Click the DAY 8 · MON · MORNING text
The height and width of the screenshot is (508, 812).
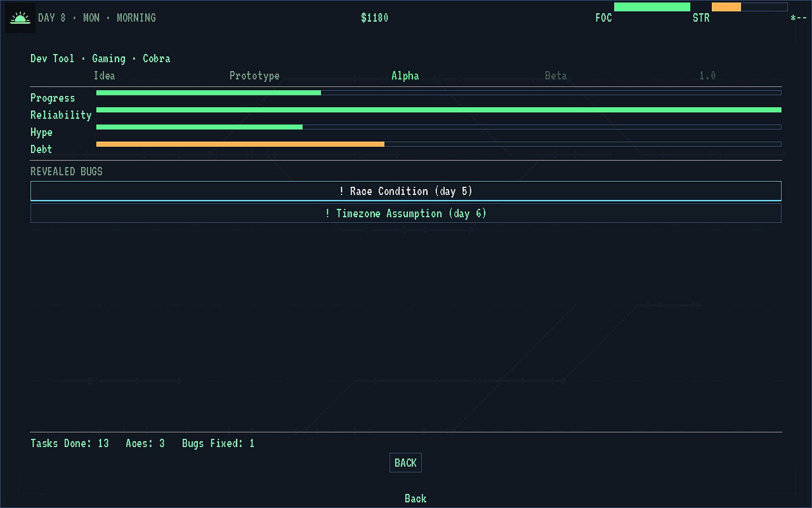pyautogui.click(x=97, y=18)
